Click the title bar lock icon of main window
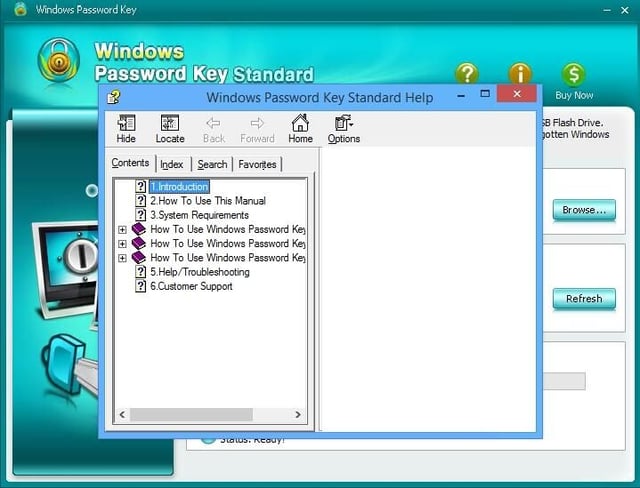The image size is (640, 488). 20,9
